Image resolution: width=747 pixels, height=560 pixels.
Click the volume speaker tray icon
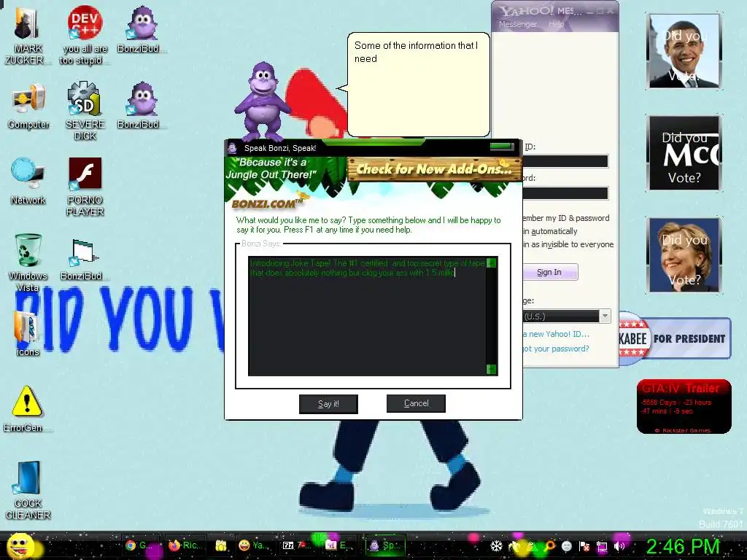click(619, 546)
